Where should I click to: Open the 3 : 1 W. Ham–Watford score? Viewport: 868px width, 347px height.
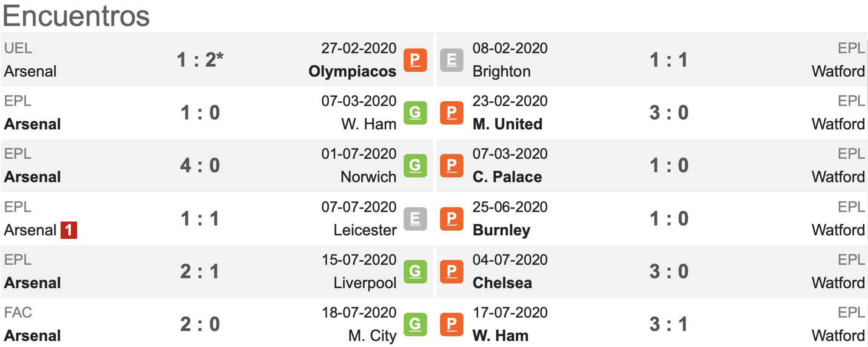(669, 324)
